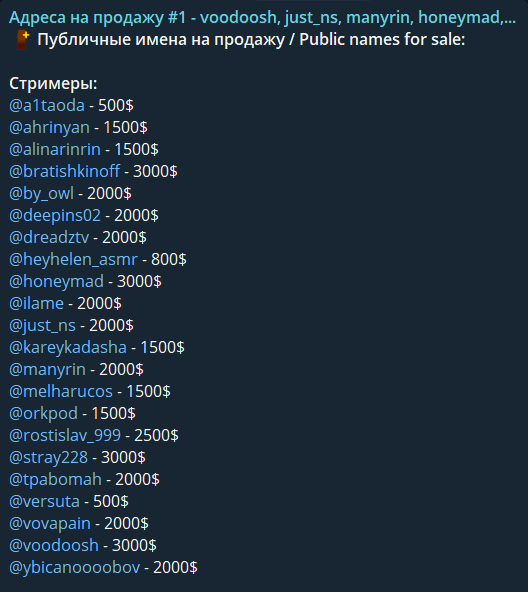Screen dimensions: 528x592
Task: Open the @rostislav_999 username link
Action: tap(65, 436)
